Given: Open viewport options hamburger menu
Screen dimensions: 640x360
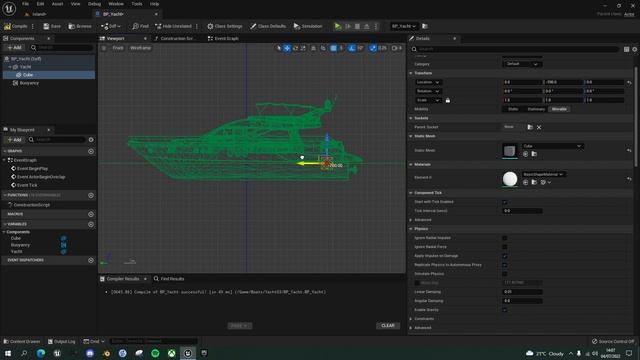Looking at the screenshot, I should click(x=104, y=48).
